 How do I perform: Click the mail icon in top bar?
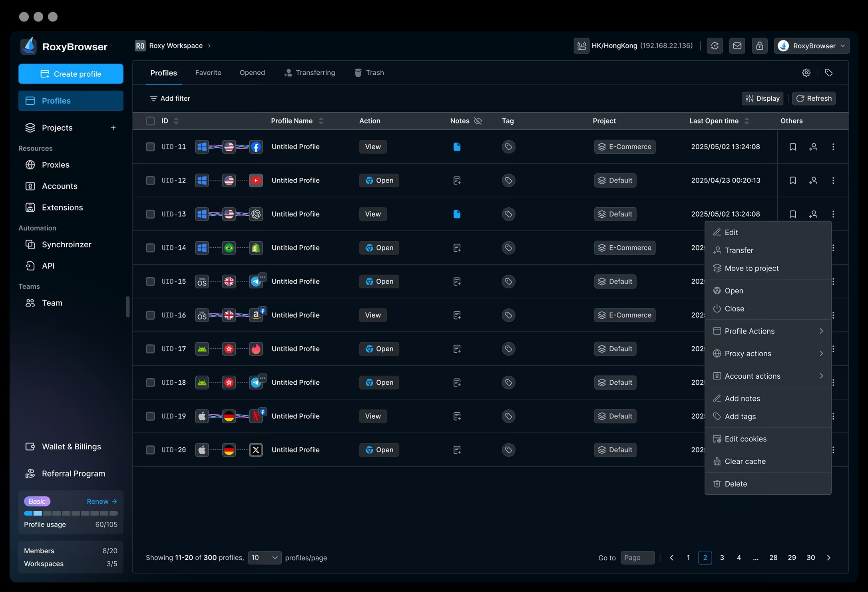[737, 46]
